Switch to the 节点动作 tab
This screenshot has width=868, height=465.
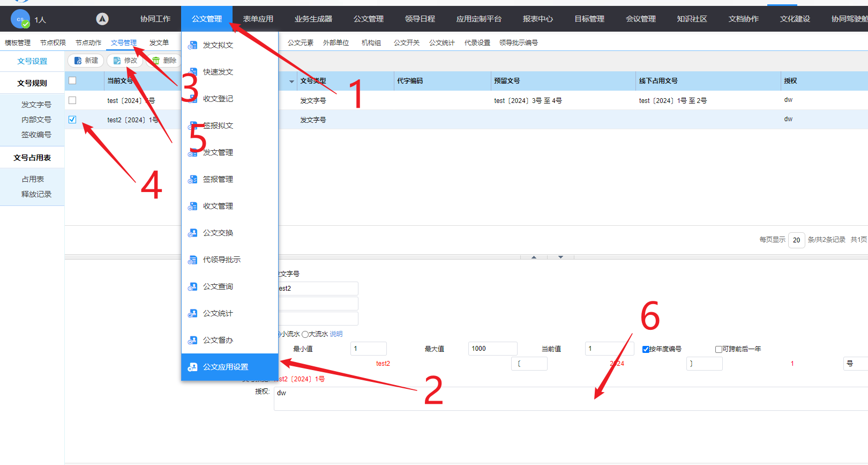tap(88, 43)
